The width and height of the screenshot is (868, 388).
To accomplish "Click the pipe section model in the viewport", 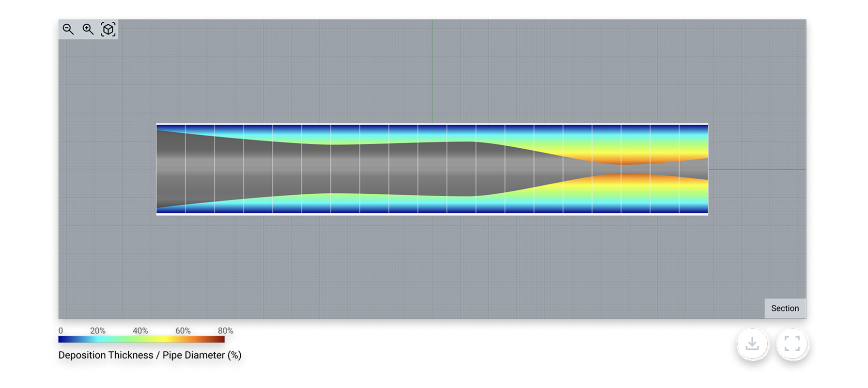I will 432,169.
